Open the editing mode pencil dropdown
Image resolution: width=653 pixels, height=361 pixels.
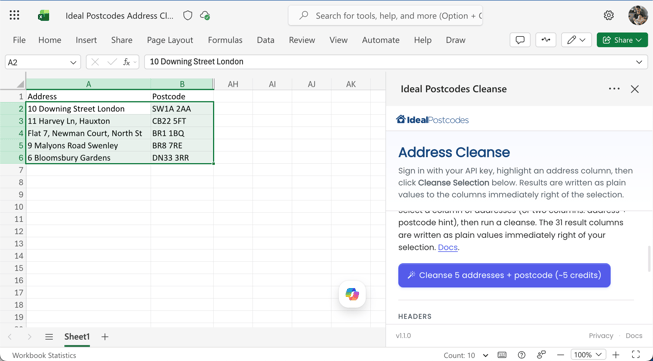(576, 40)
